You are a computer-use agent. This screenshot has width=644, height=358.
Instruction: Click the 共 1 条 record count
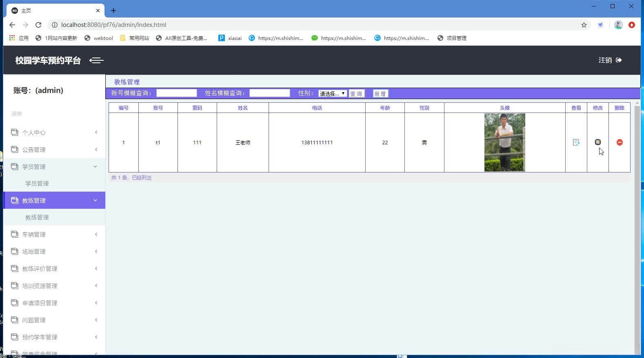[x=131, y=178]
